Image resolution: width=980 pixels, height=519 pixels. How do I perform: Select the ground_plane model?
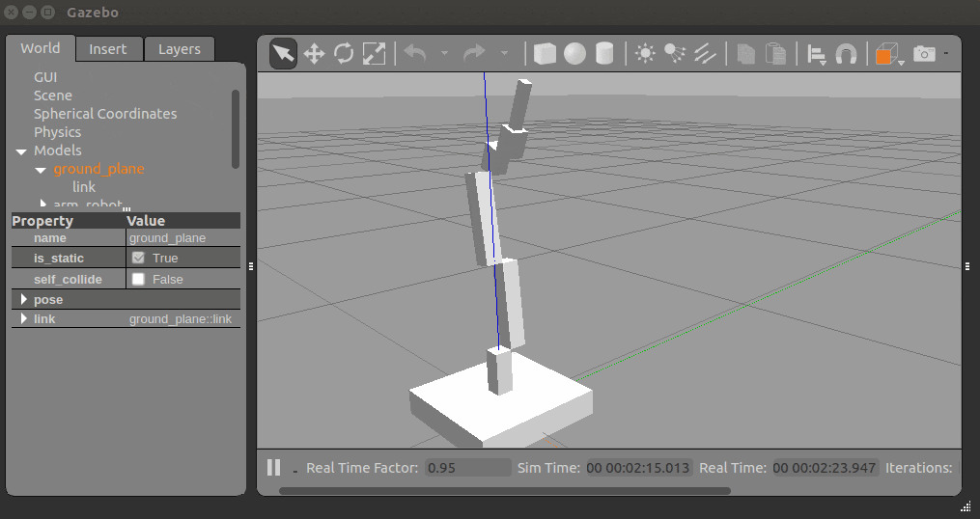[98, 169]
